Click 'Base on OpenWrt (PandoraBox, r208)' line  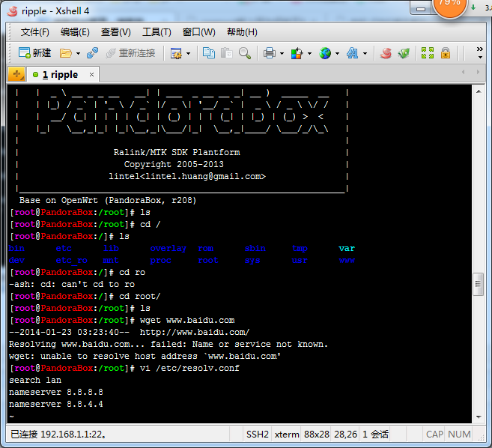108,201
